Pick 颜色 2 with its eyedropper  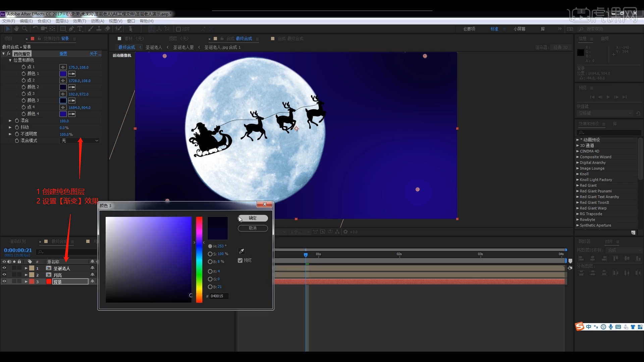coord(72,87)
